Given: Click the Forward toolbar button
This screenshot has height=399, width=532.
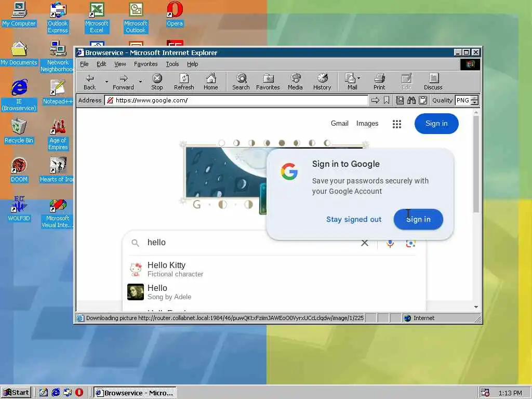Looking at the screenshot, I should (x=123, y=82).
